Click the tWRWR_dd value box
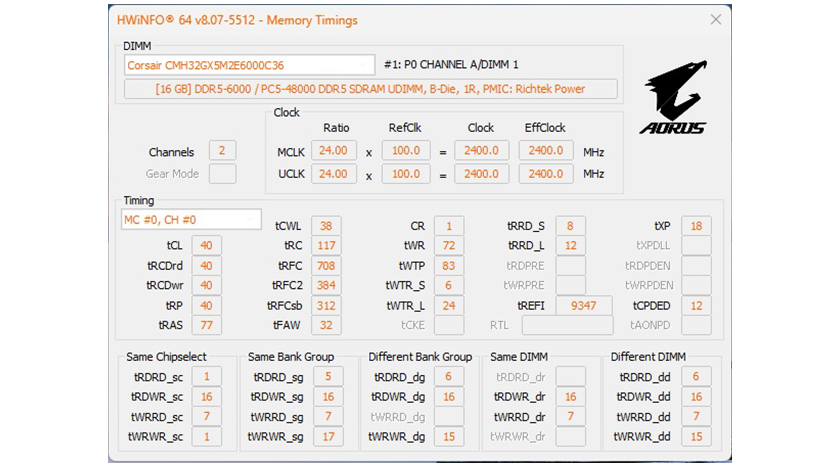 coord(696,437)
